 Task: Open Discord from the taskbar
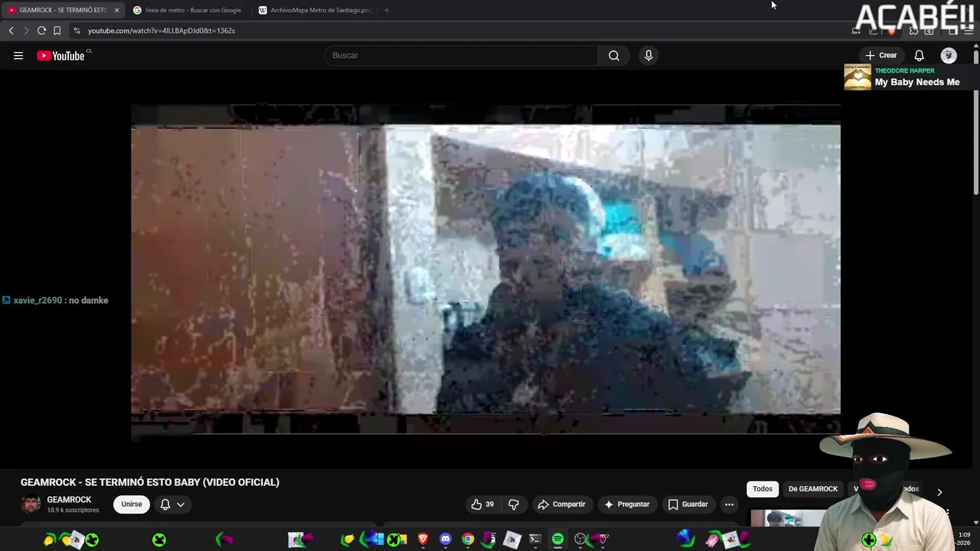click(x=446, y=540)
